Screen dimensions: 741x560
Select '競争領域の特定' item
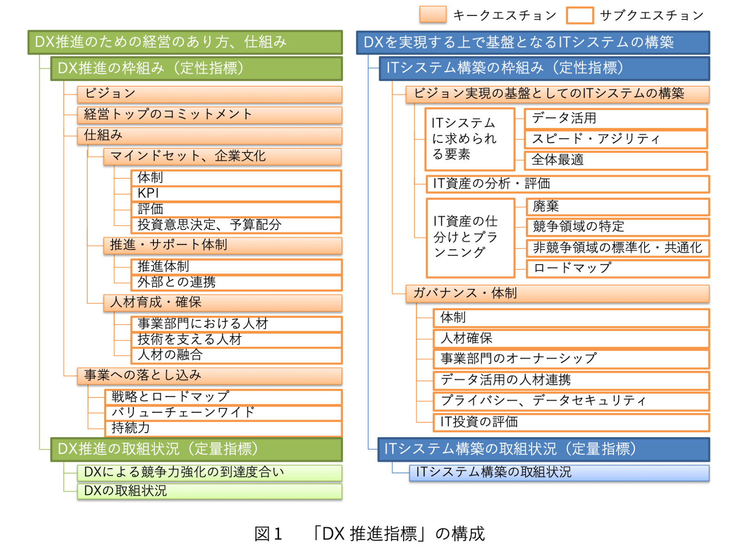coord(618,227)
